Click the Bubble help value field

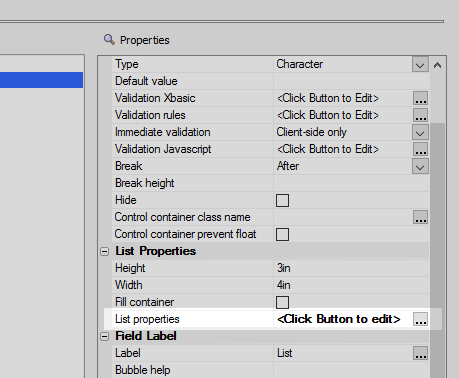click(x=351, y=370)
